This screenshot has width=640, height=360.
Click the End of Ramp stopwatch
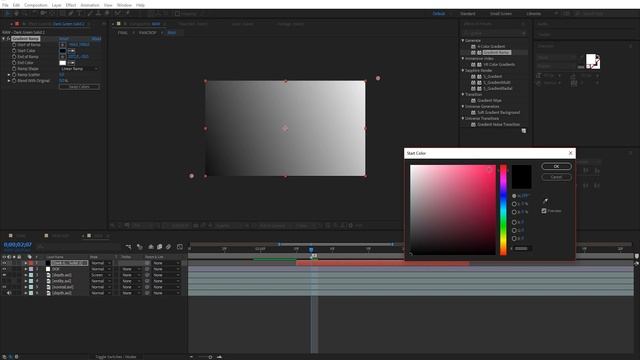14,57
